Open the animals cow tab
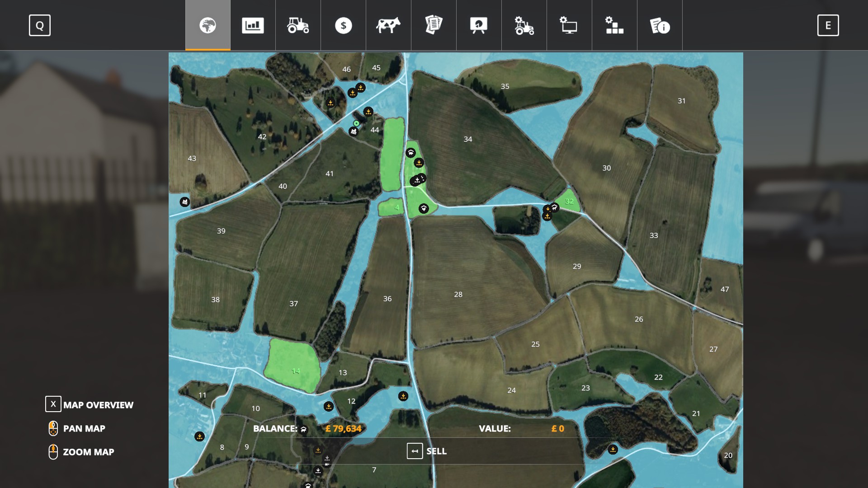Screen dimensions: 868x488 (x=388, y=25)
